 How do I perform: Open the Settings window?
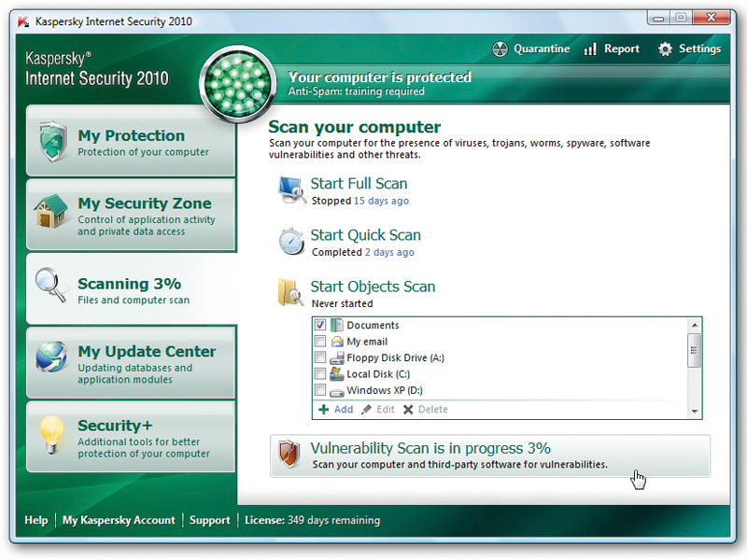click(689, 49)
